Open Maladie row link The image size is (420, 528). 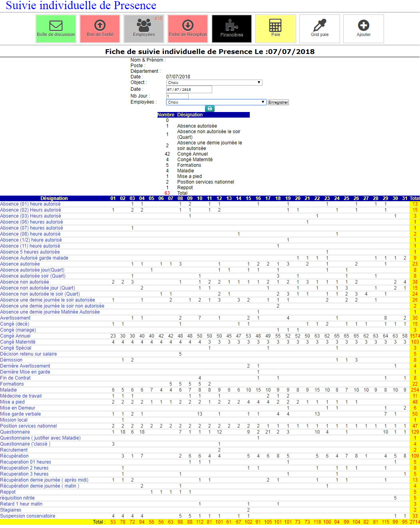[8, 390]
